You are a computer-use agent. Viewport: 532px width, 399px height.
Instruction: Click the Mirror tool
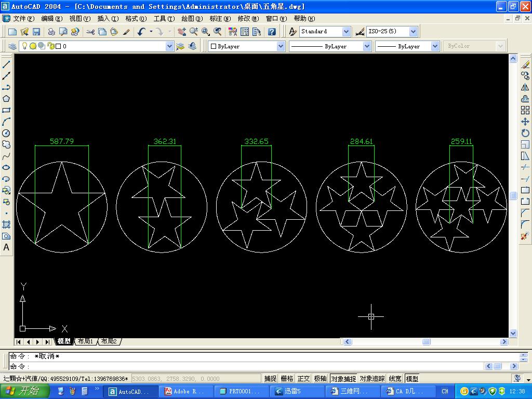coord(525,87)
